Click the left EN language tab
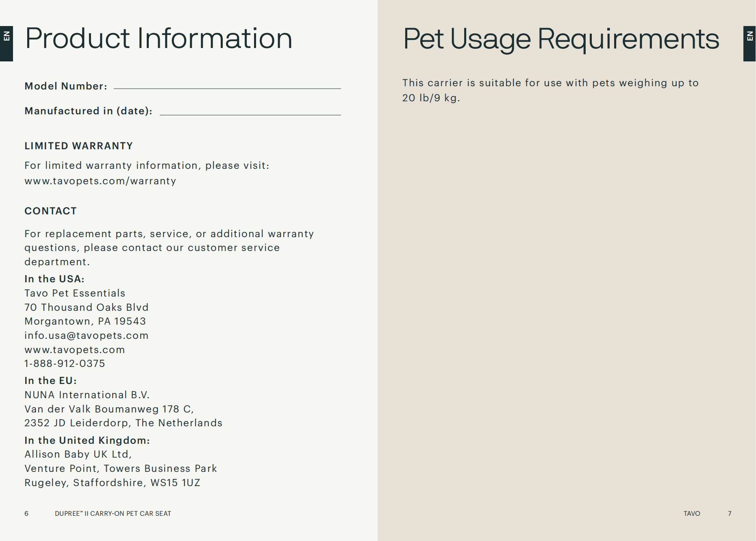This screenshot has width=756, height=541. point(7,43)
